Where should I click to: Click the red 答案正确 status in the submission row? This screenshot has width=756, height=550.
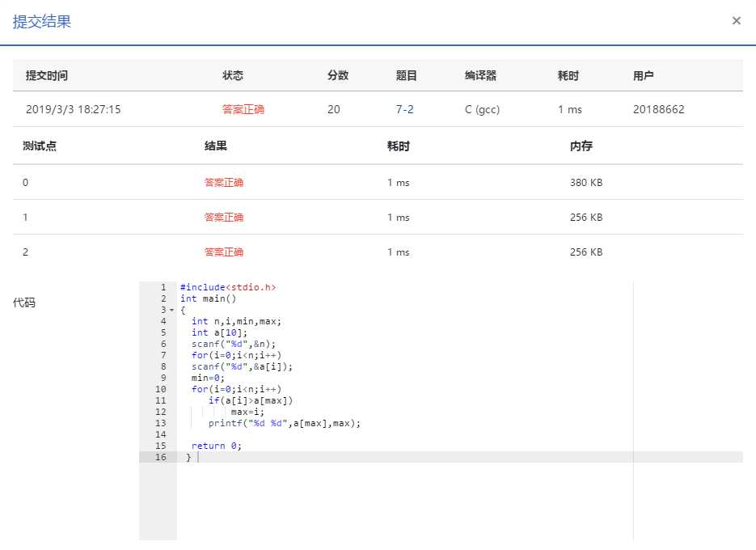coord(243,109)
